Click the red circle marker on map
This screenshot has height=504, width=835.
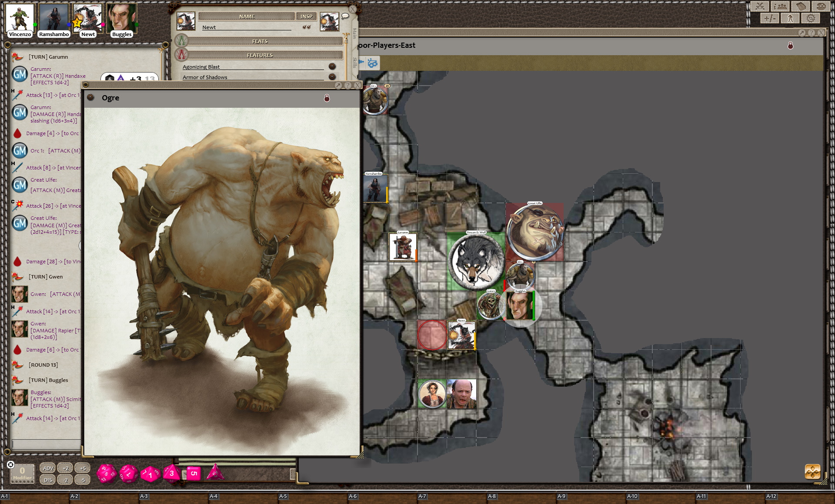(x=432, y=335)
